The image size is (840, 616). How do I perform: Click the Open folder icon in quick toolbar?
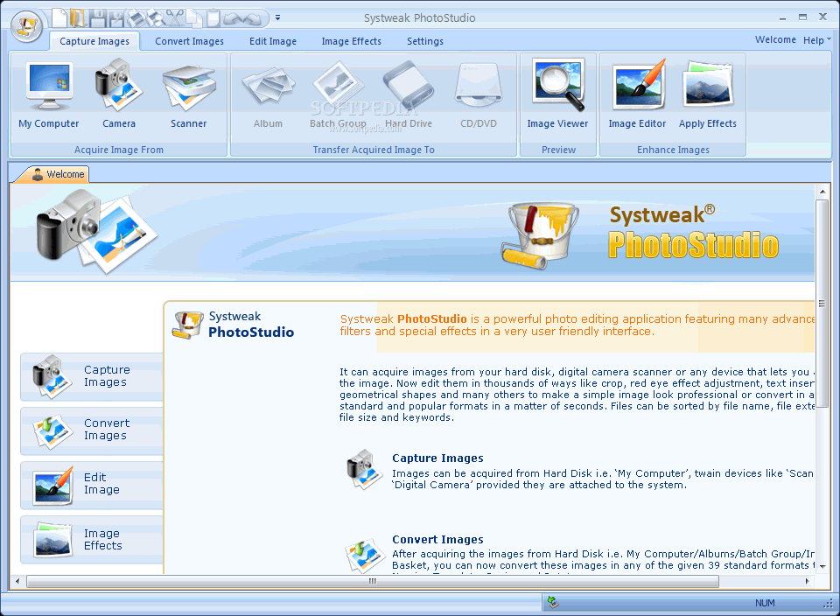pos(78,17)
